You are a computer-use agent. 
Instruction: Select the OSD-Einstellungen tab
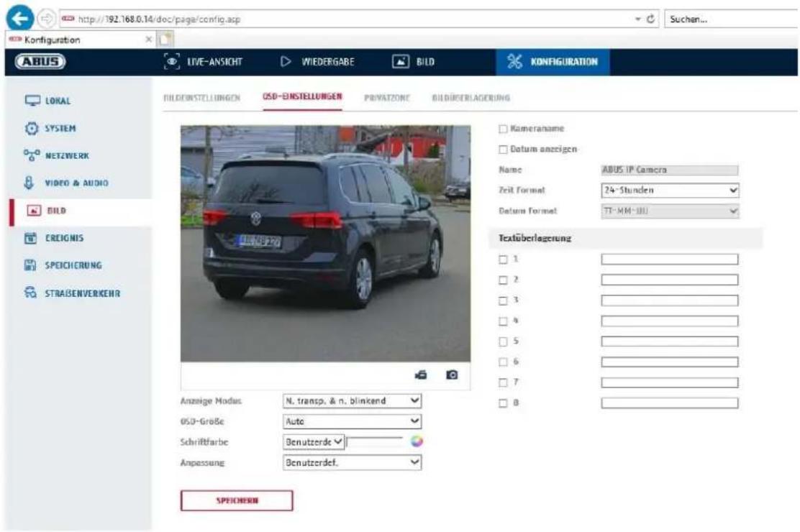tap(303, 96)
